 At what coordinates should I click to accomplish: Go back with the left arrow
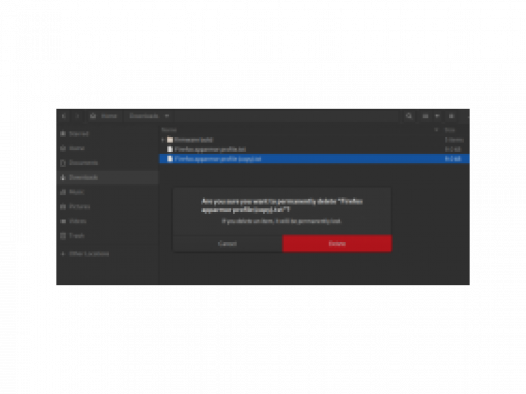tap(64, 116)
